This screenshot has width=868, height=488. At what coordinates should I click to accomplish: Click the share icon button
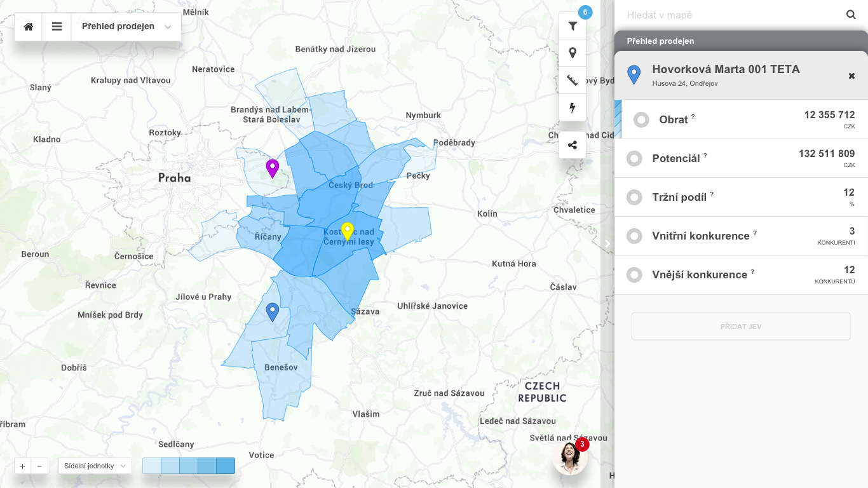(x=573, y=145)
